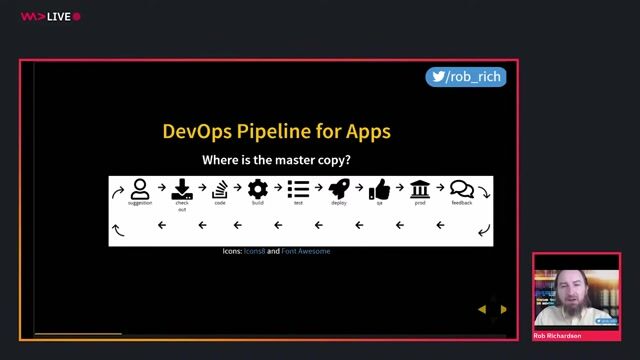Open the Icons8 link
Image resolution: width=640 pixels, height=360 pixels.
(254, 251)
